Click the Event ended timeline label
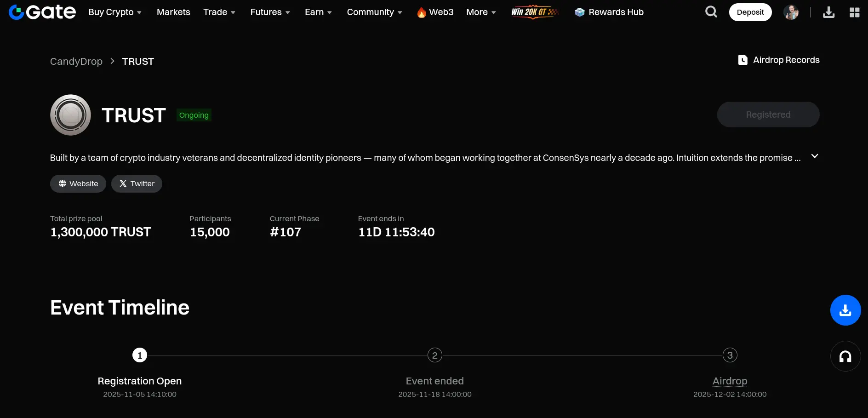The height and width of the screenshot is (418, 868). click(x=435, y=381)
